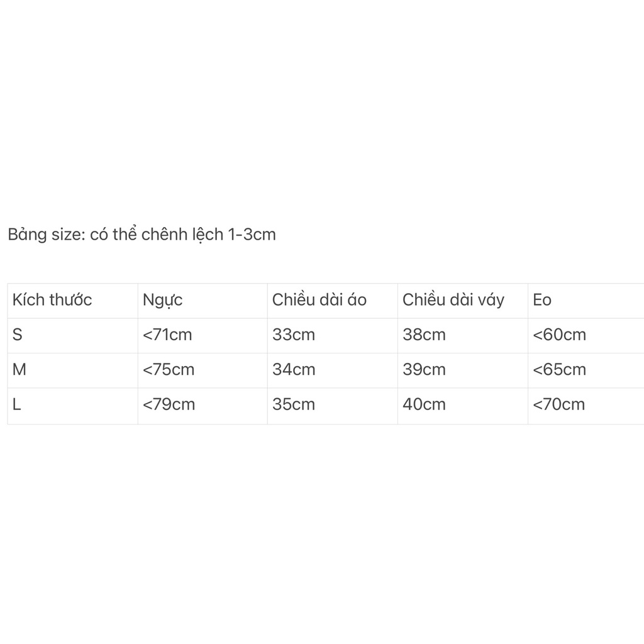
Task: Select the '<70cm' waist value
Action: point(558,404)
